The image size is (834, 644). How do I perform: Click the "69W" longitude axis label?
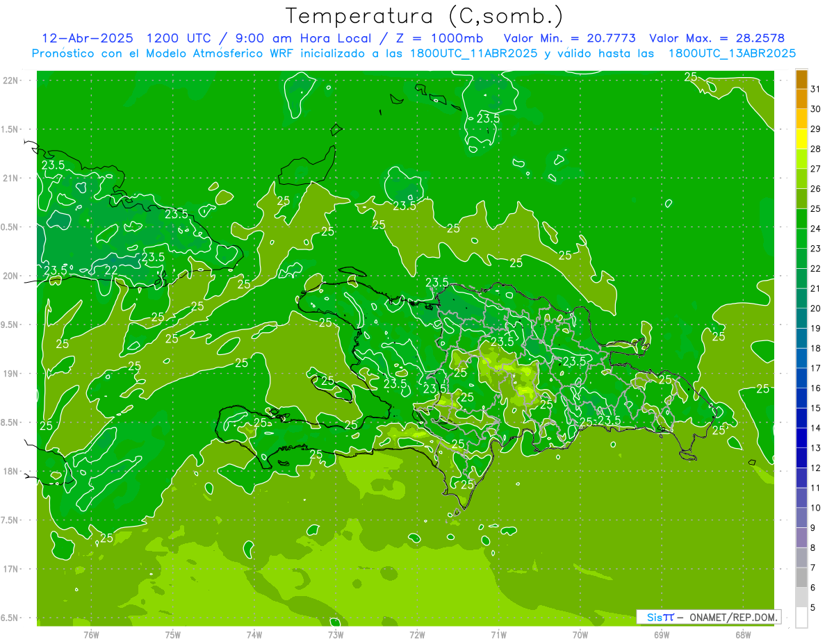tap(662, 634)
